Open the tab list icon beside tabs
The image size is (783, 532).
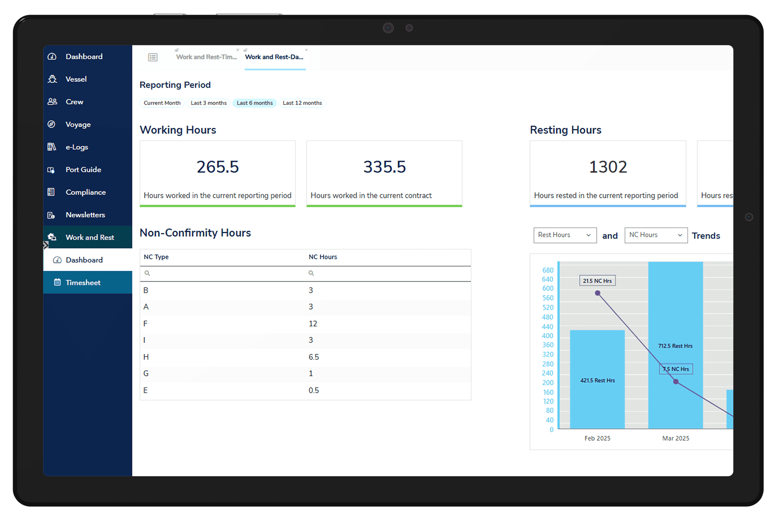click(x=153, y=57)
